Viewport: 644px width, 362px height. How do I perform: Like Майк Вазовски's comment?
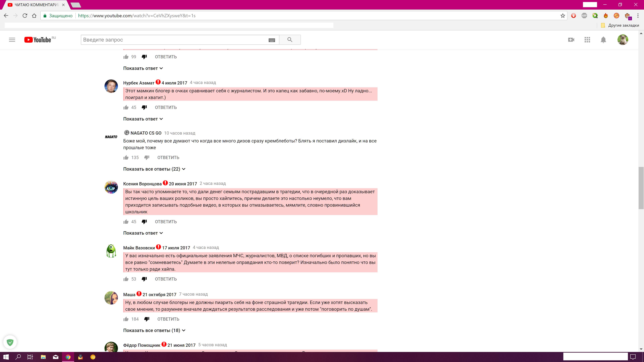point(126,279)
